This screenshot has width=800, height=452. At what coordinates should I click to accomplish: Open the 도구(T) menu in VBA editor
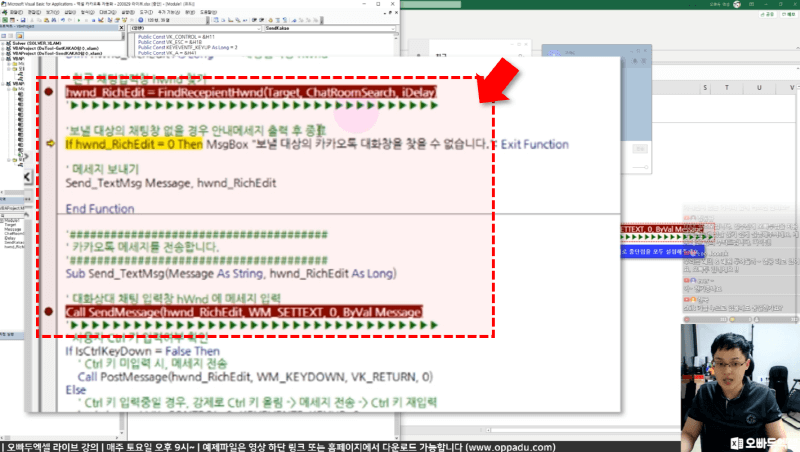click(146, 12)
